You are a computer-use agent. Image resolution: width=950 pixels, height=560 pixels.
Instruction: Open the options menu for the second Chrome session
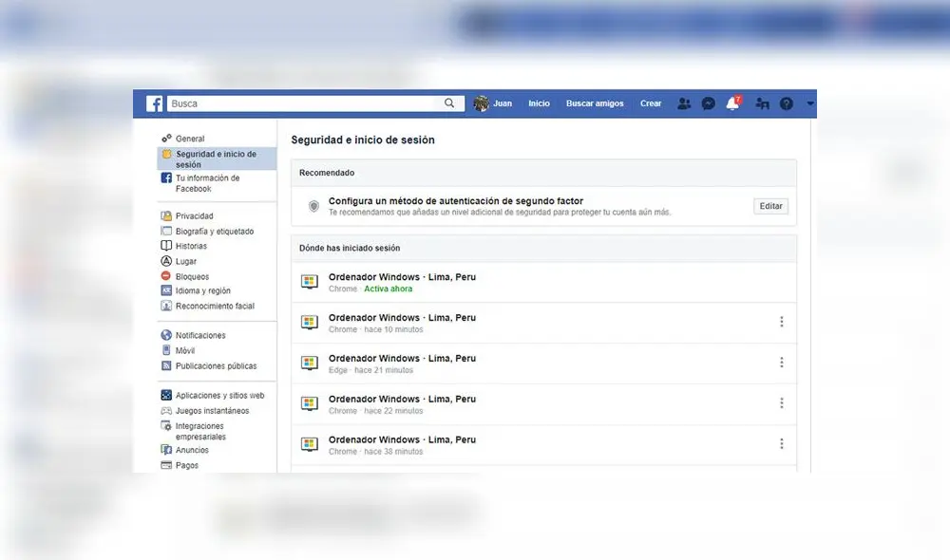pos(782,322)
